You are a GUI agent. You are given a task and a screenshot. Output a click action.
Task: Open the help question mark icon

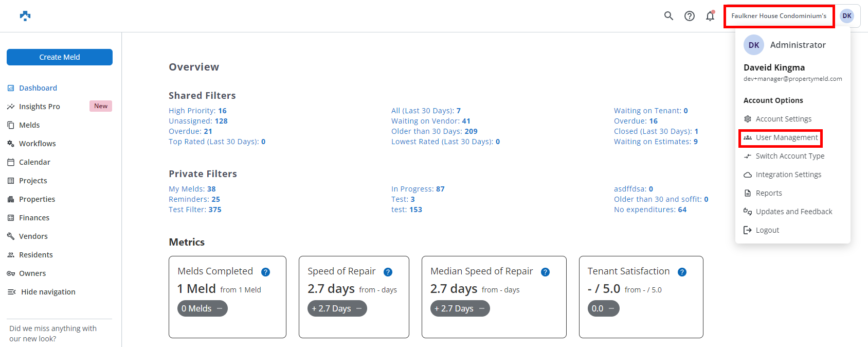pos(690,16)
